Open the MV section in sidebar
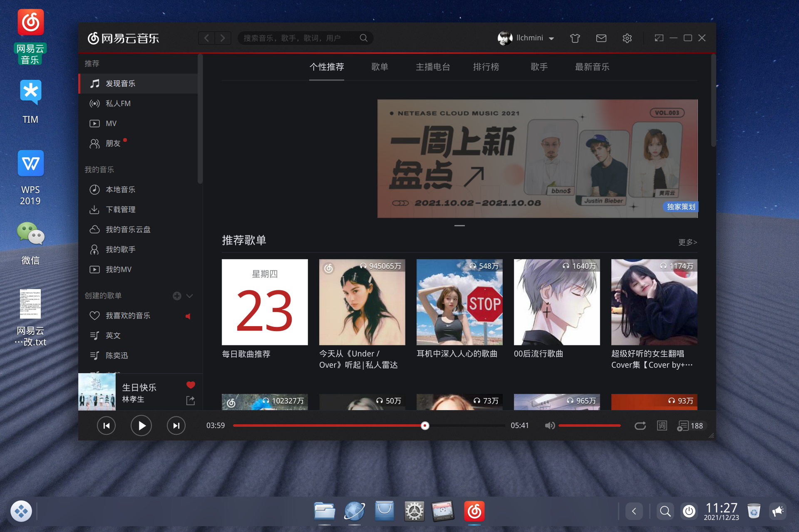The height and width of the screenshot is (532, 799). (112, 123)
